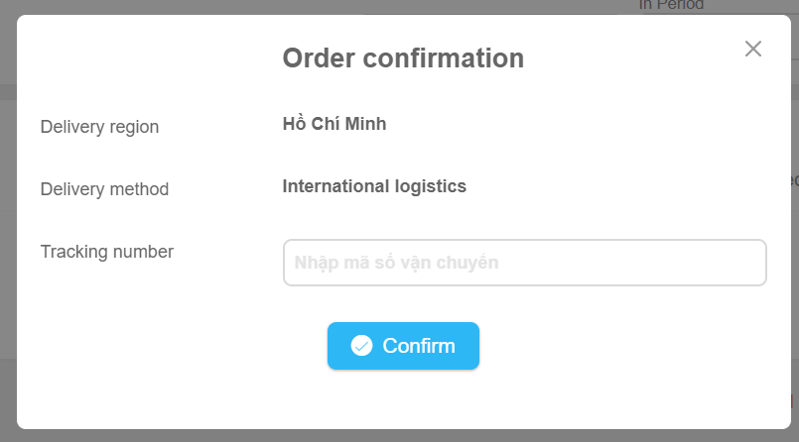Click the white checkmark circle icon
799x442 pixels.
[x=361, y=346]
